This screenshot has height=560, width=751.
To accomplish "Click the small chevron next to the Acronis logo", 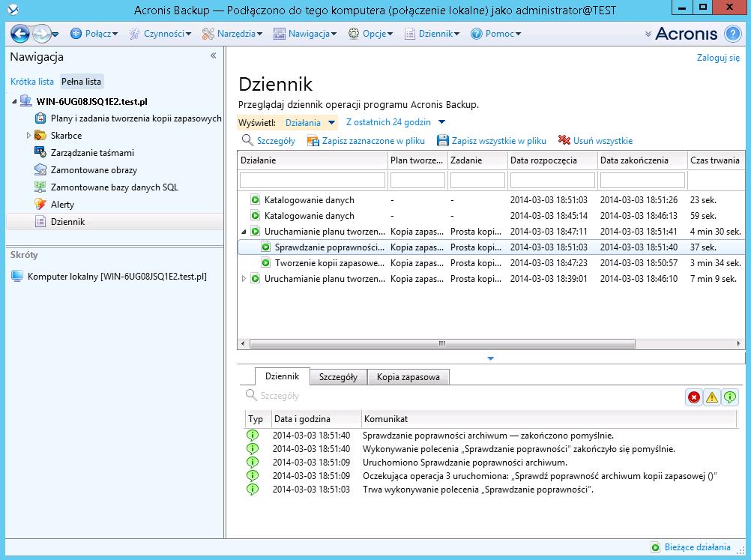I will pyautogui.click(x=648, y=34).
